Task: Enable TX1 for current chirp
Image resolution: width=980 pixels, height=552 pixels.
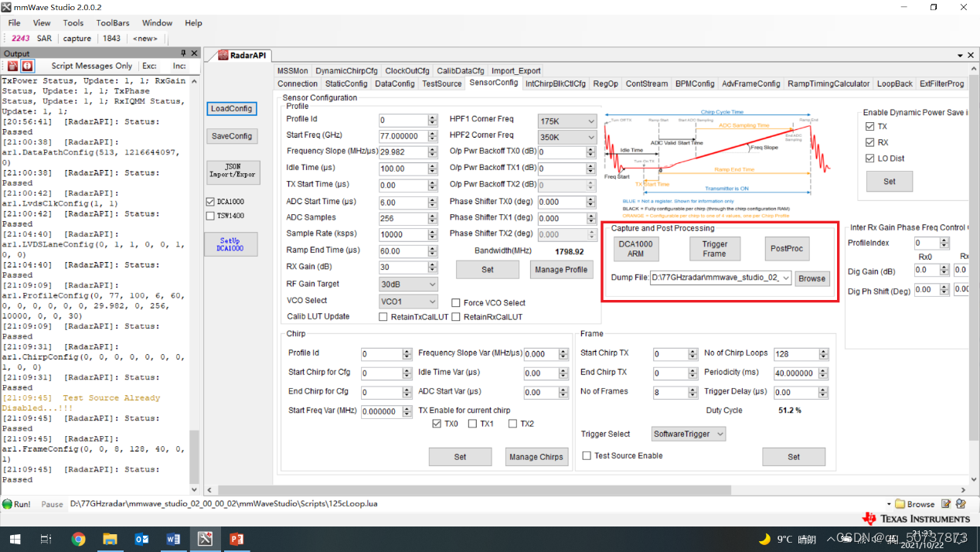Action: point(471,424)
